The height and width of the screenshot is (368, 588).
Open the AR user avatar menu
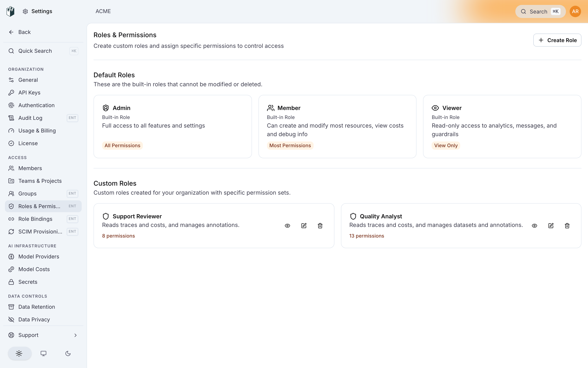tap(575, 11)
